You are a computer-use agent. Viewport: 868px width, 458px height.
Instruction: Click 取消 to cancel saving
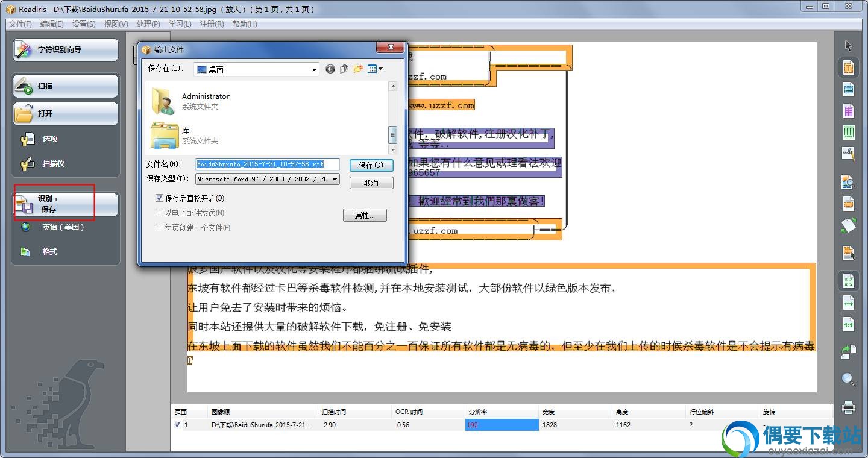tap(371, 183)
